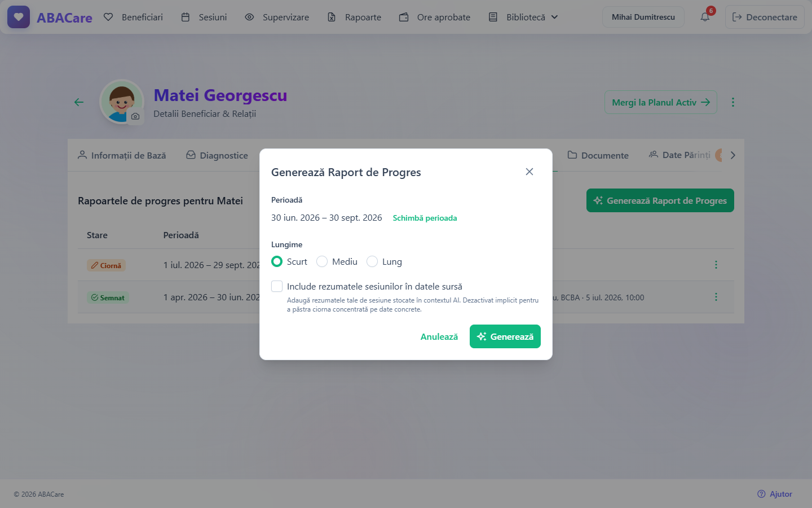Switch to the Informații de Bază tab
Screen dimensions: 812x508
pyautogui.click(x=122, y=155)
